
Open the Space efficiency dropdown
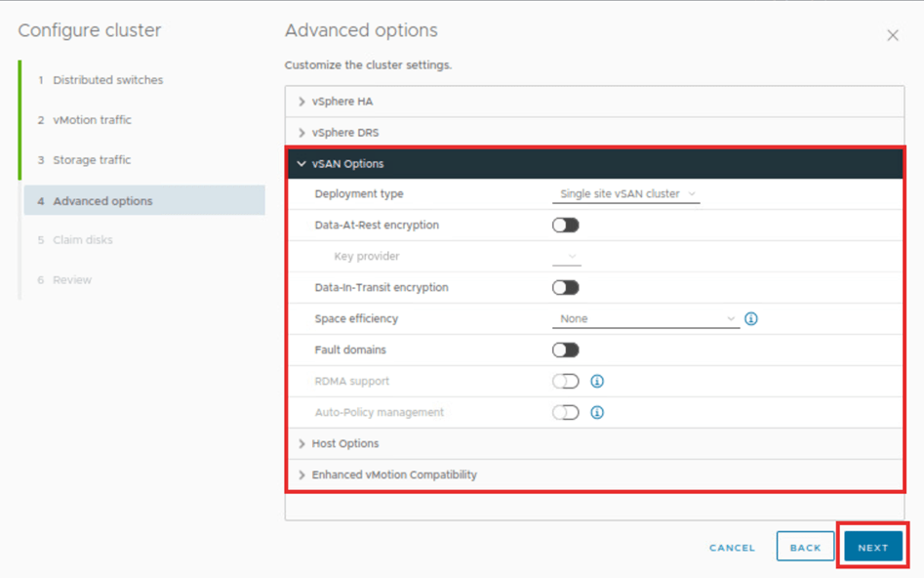point(645,319)
